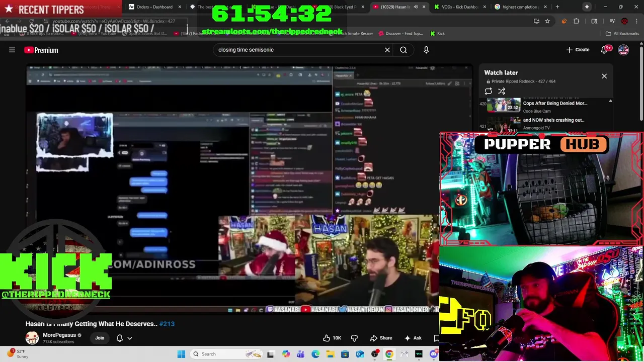This screenshot has width=644, height=362.
Task: Open Gemini sparkle button in tab strip
Action: 587,7
